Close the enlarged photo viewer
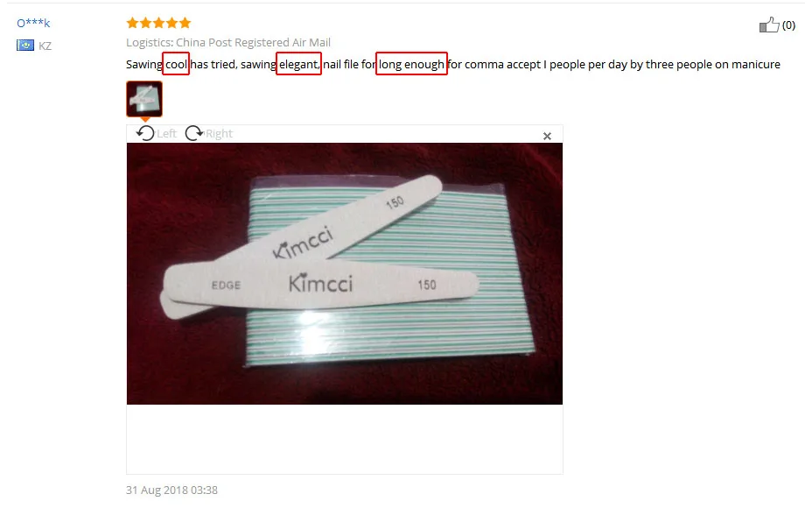This screenshot has height=508, width=812. [x=547, y=136]
